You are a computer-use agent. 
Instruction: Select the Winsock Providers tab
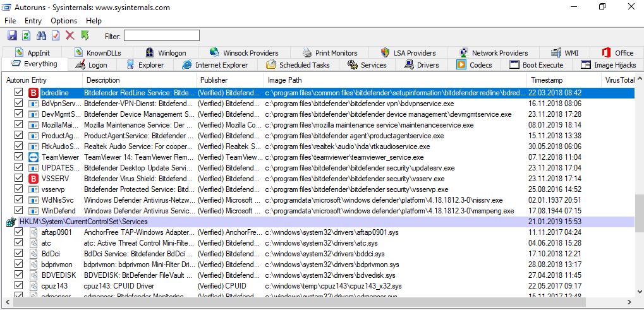[x=244, y=53]
